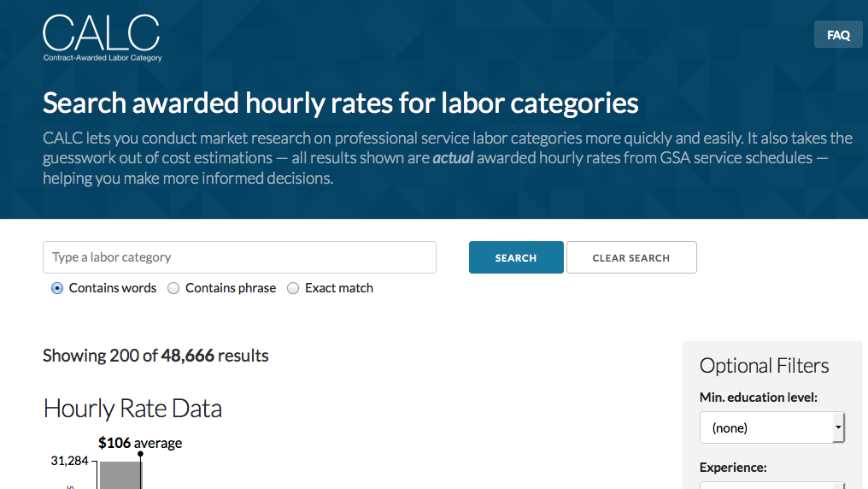Click the $106 average label

[x=140, y=443]
